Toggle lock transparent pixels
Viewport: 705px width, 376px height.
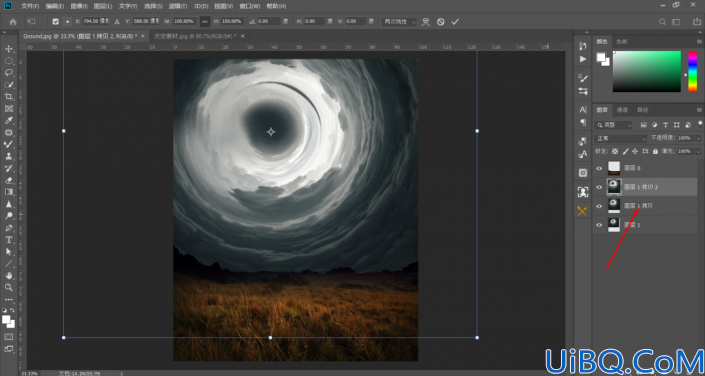(x=615, y=152)
